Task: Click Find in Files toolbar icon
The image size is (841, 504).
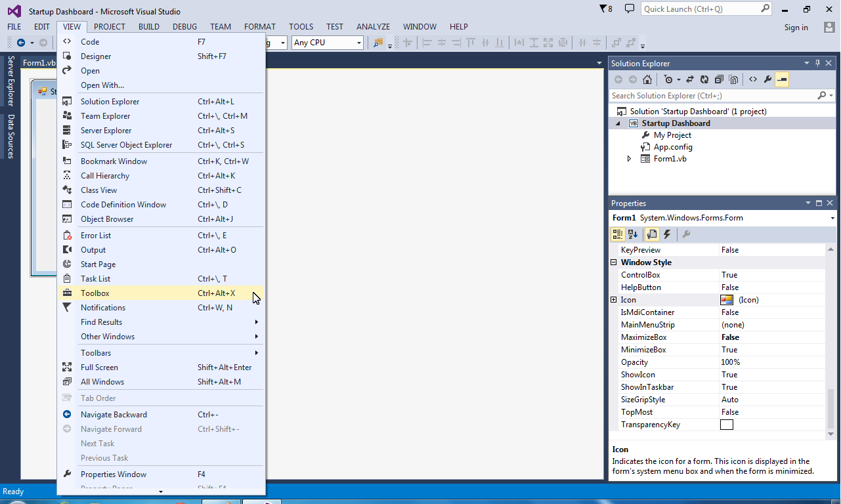Action: coord(377,43)
